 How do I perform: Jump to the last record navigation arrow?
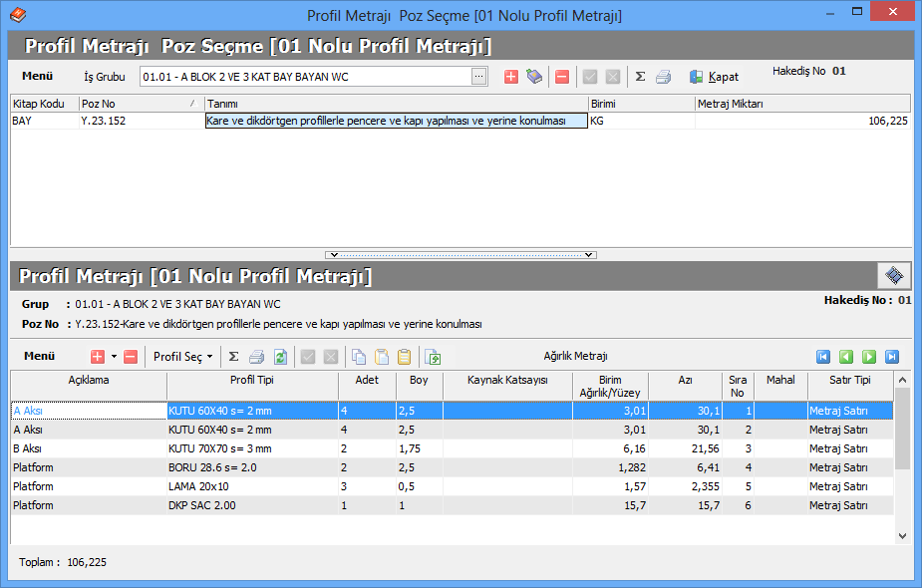892,356
